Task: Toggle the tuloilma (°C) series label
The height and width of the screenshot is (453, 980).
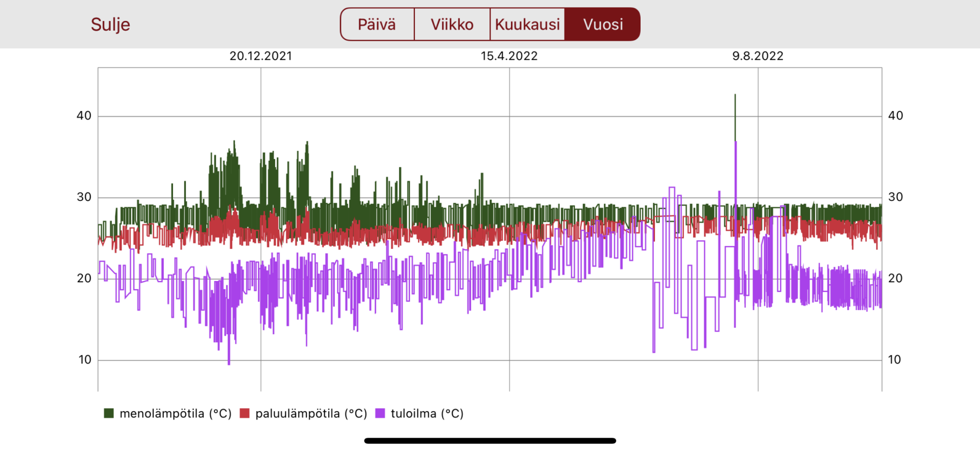Action: click(427, 413)
